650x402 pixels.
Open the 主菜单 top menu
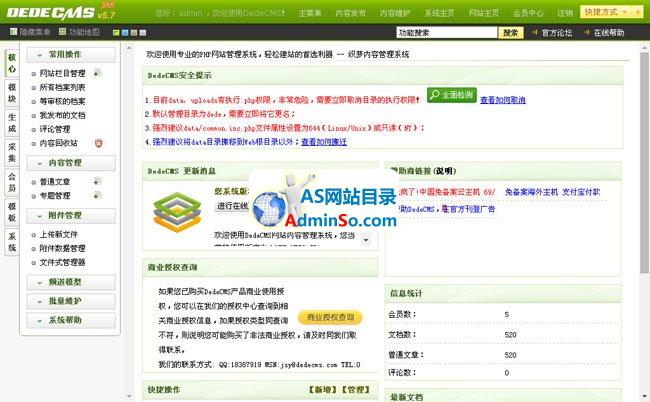[310, 13]
